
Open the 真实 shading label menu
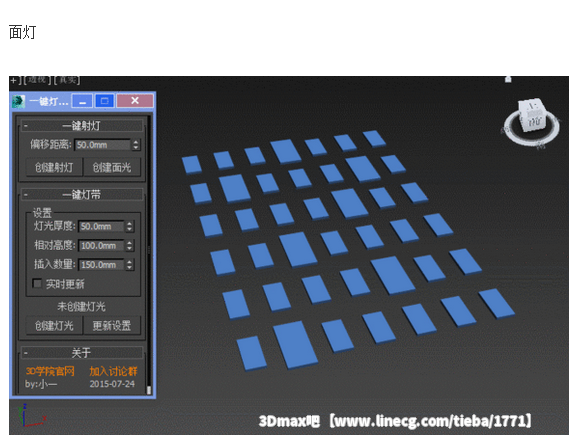click(67, 80)
